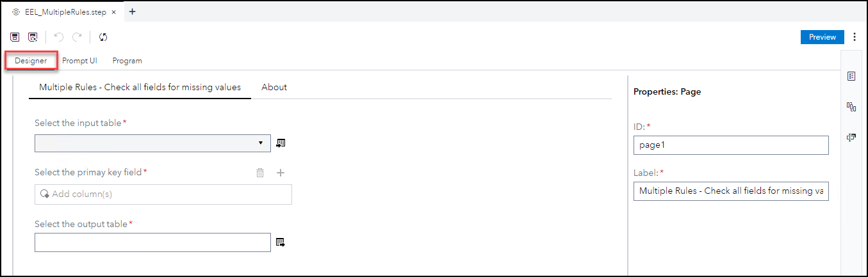
Task: Switch to the Prompt UI tab
Action: (x=79, y=61)
